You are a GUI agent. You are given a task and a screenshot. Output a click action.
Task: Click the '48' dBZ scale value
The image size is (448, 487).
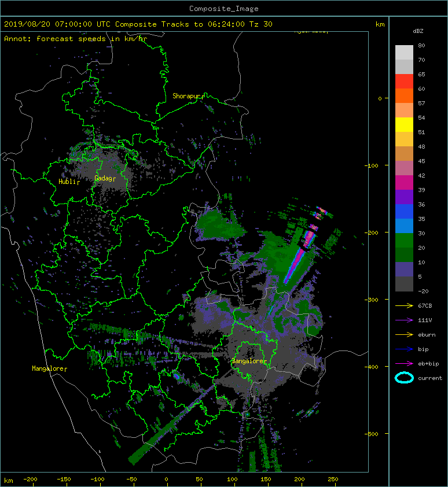421,146
